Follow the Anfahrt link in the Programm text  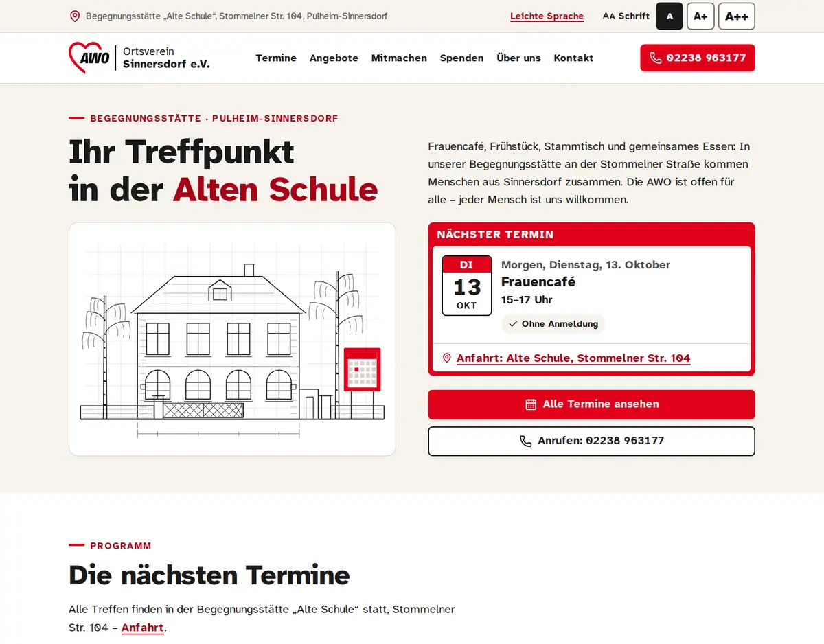pos(143,628)
